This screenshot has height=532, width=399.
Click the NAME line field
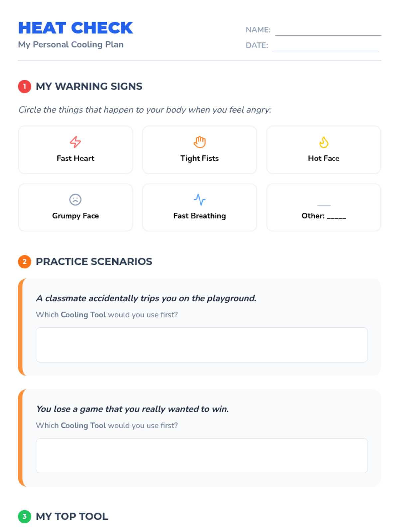point(328,31)
